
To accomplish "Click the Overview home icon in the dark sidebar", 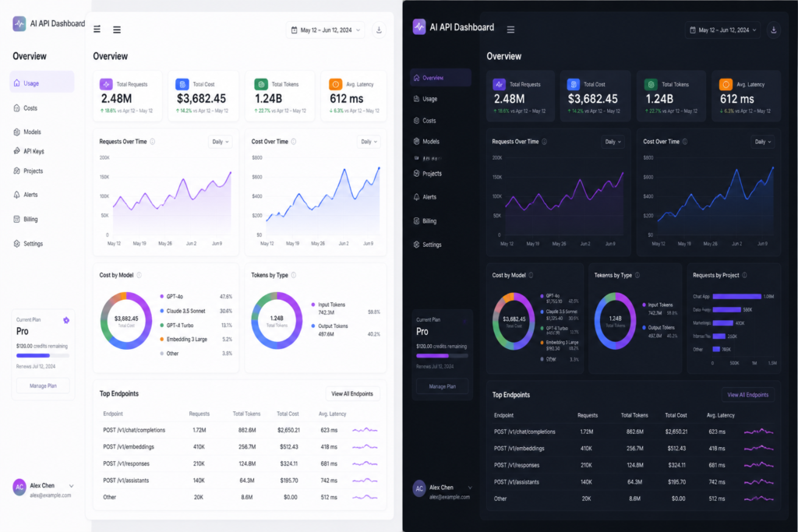I will 417,78.
